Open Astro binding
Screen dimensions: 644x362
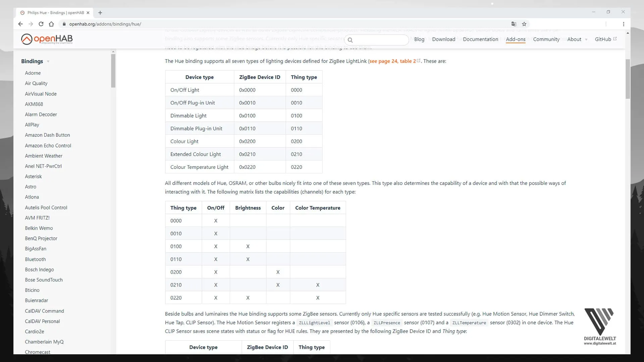coord(31,187)
